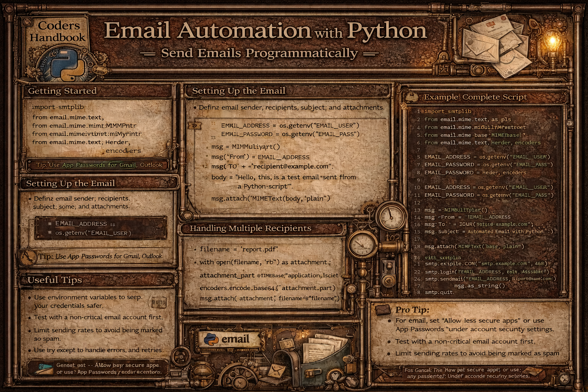The image size is (588, 392).
Task: Open the Setting Up the Email header
Action: point(239,91)
